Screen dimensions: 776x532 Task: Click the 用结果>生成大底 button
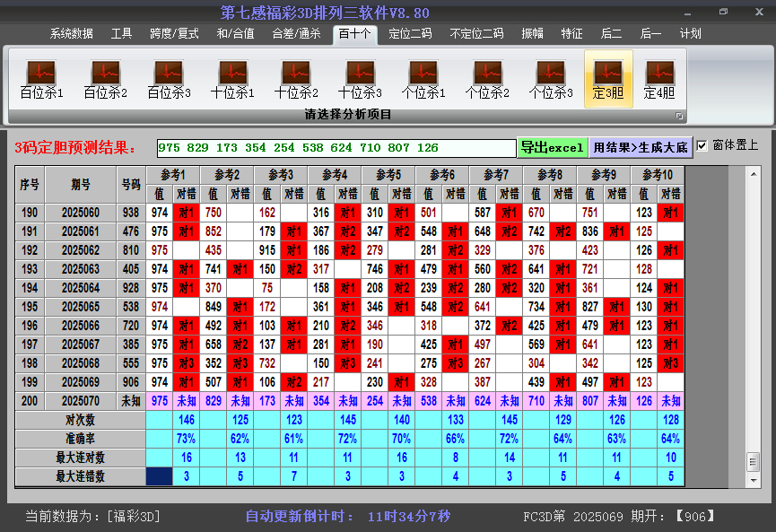641,147
